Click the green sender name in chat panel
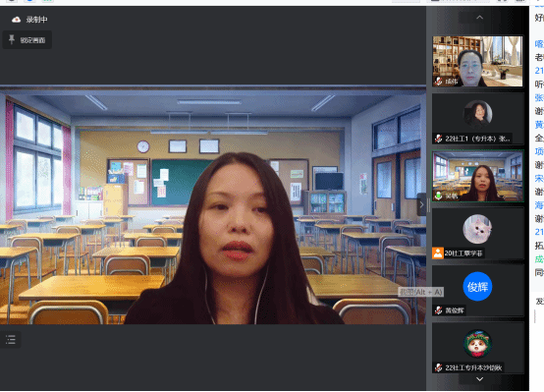 539,259
